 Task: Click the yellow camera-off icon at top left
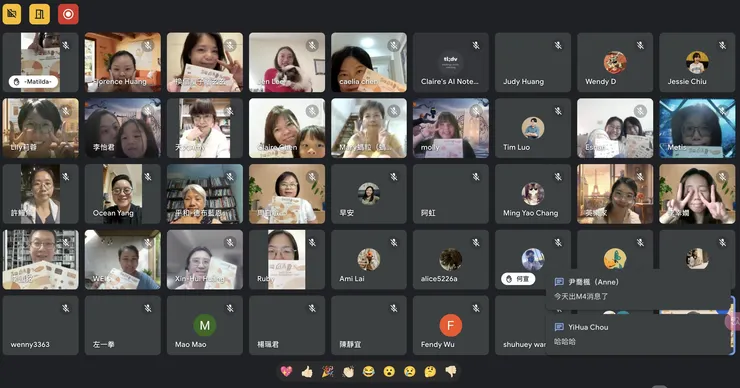tap(12, 14)
